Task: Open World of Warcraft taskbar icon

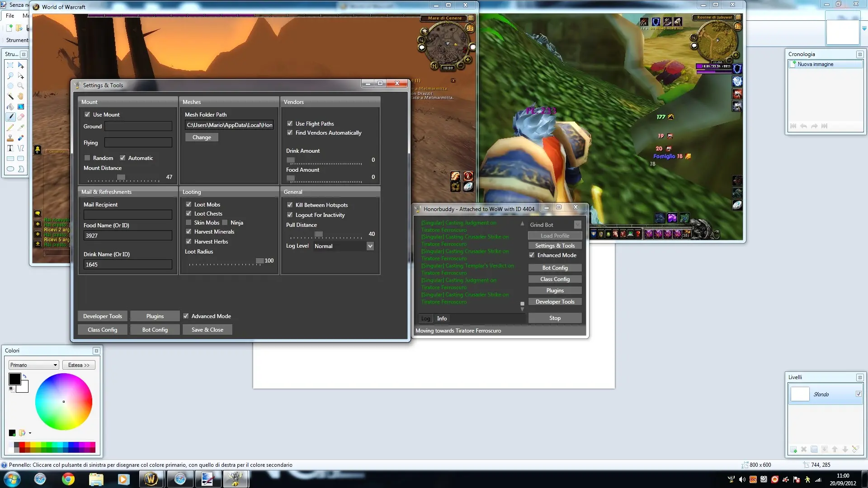Action: point(151,479)
